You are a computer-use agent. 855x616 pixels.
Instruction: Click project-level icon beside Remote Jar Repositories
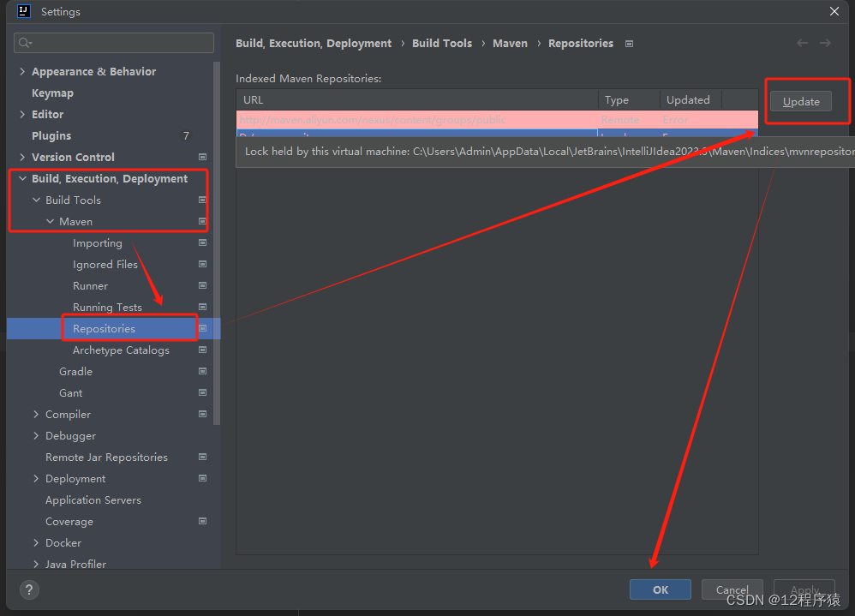202,457
